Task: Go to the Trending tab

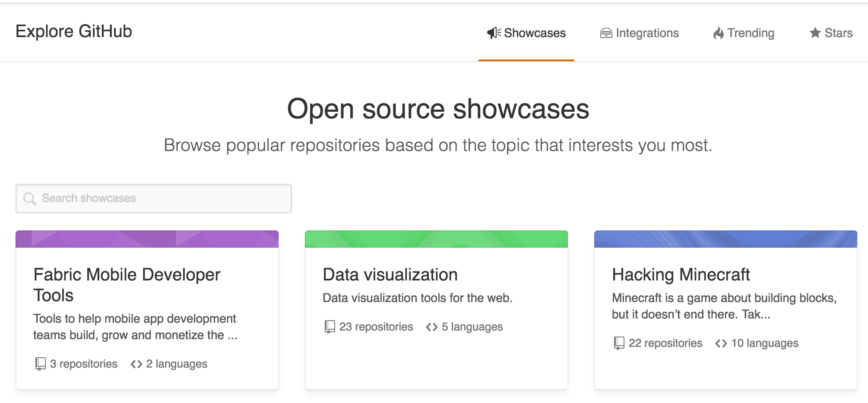Action: [x=744, y=33]
